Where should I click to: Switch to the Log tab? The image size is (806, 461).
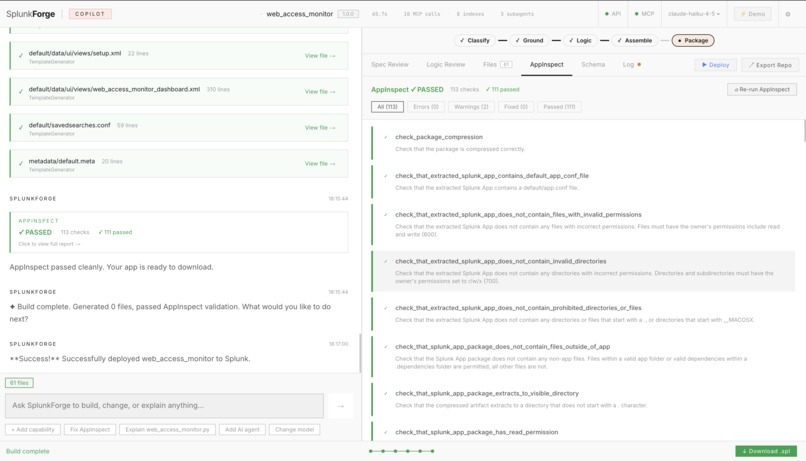(631, 65)
